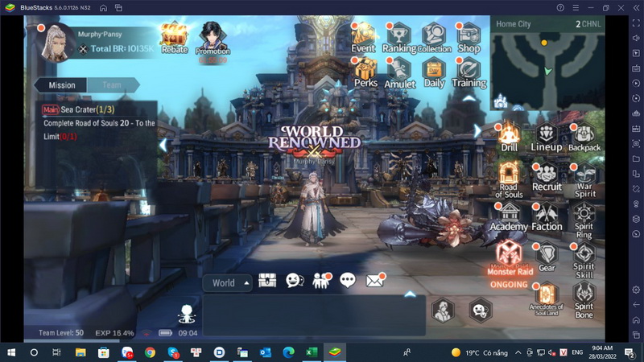Open the Amulet icon
Screen dimensions: 644x362
coord(398,72)
